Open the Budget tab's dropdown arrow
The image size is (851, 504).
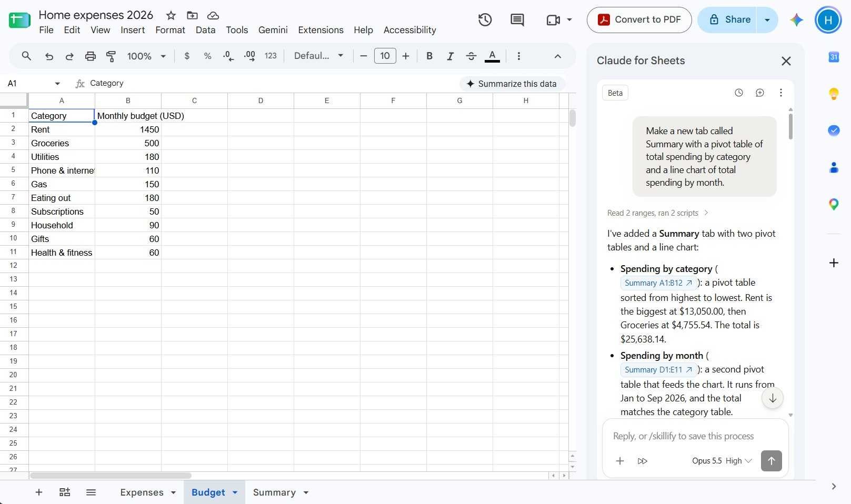tap(235, 492)
